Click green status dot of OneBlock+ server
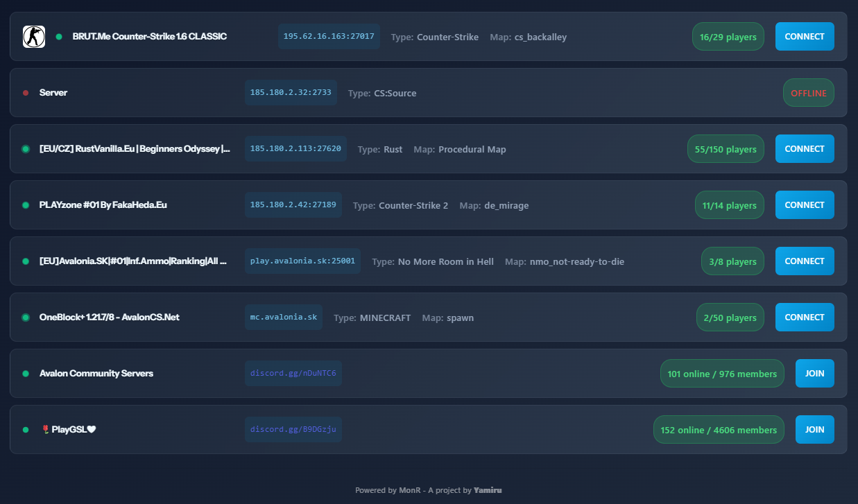This screenshot has width=858, height=504. coord(26,318)
